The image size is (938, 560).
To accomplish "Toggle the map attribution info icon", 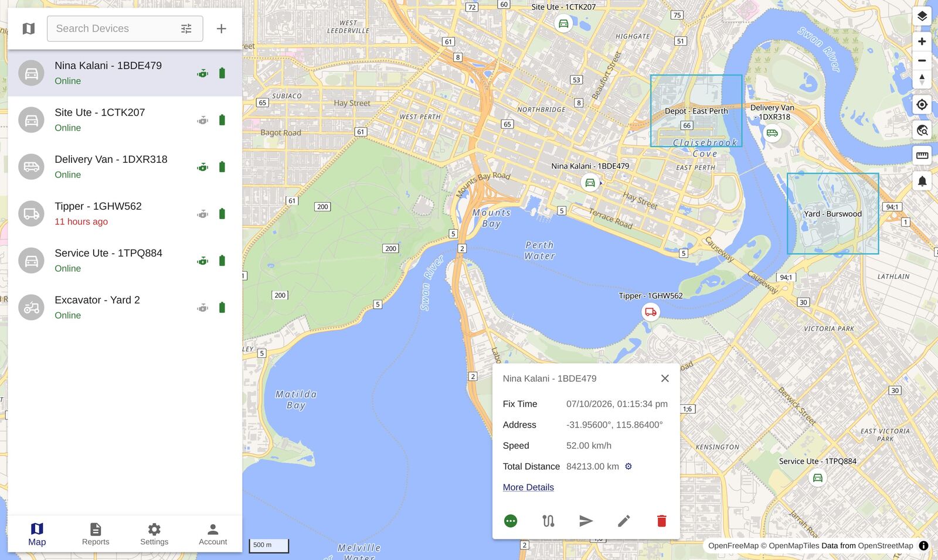I will (x=924, y=545).
